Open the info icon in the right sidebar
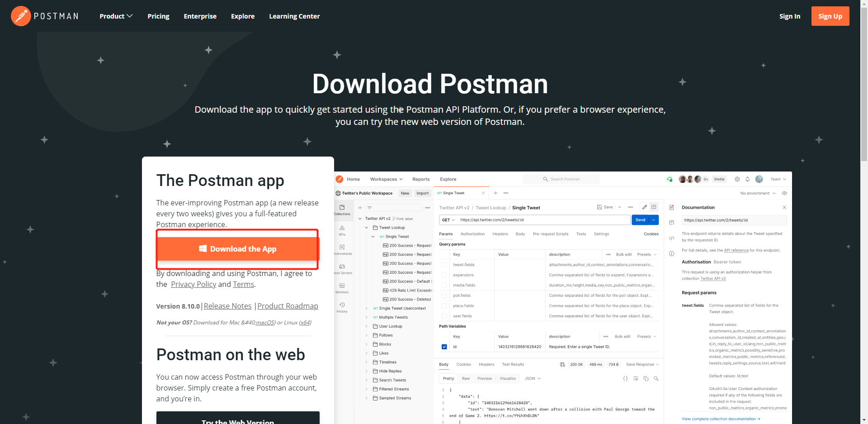 click(x=671, y=253)
